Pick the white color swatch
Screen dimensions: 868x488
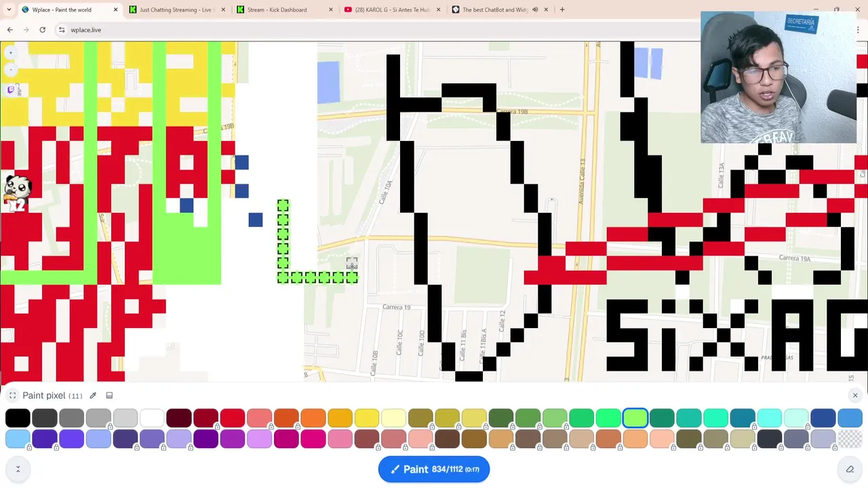coord(152,418)
